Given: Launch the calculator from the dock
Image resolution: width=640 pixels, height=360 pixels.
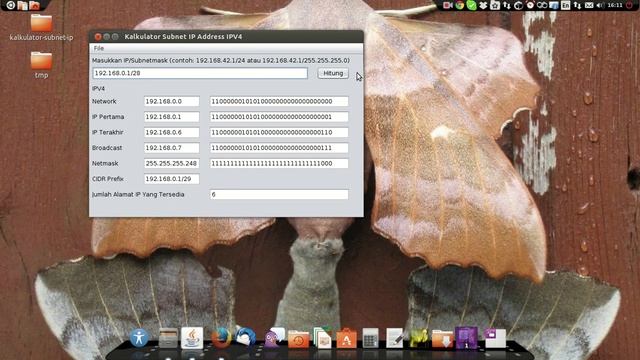Looking at the screenshot, I should [x=371, y=338].
